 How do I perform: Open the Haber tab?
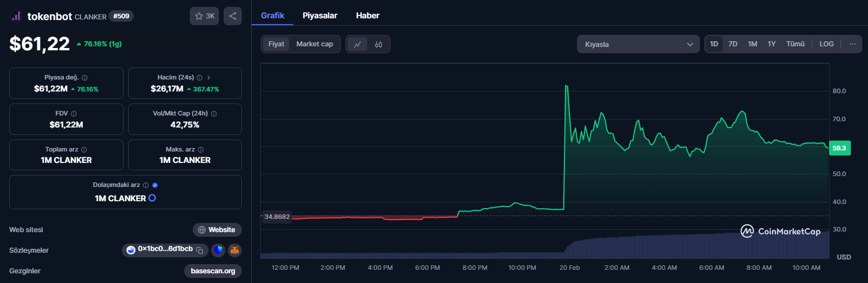pos(368,15)
